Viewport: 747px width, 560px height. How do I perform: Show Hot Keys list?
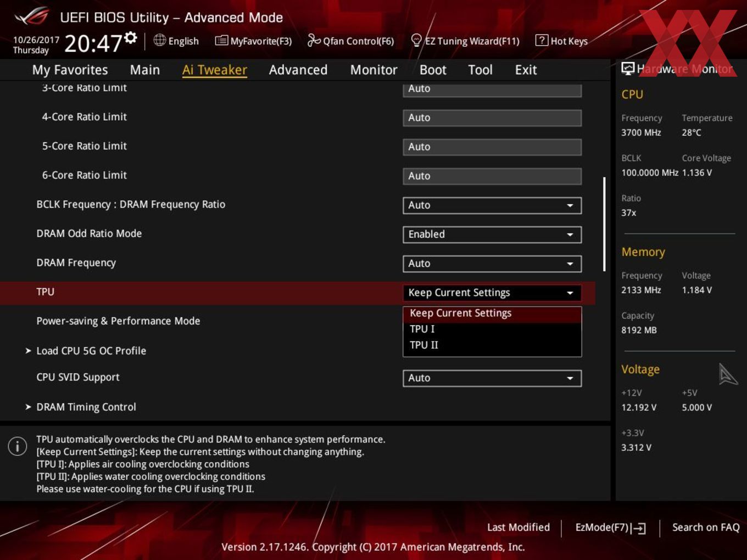tap(562, 41)
